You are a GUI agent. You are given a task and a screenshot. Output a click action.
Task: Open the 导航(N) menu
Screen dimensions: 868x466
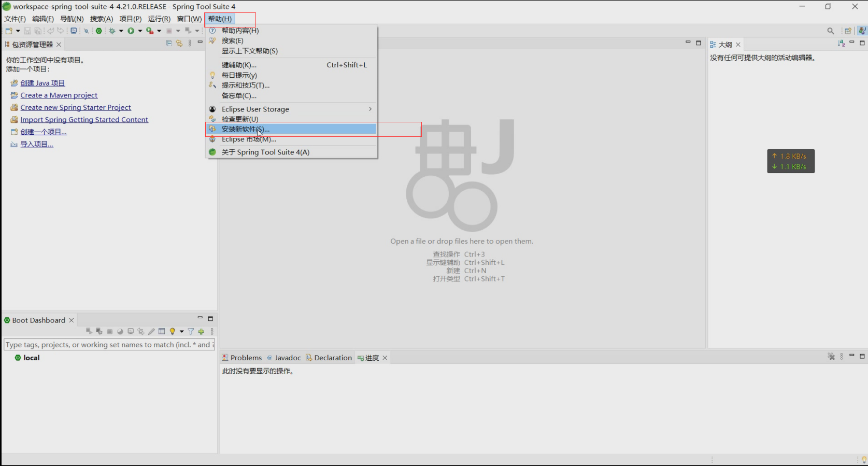(x=72, y=19)
